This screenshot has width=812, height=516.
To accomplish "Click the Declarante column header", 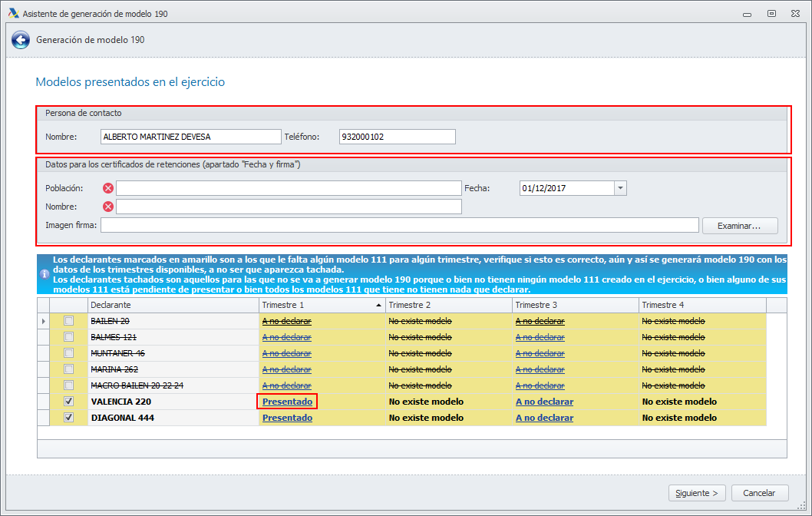I will [x=171, y=306].
